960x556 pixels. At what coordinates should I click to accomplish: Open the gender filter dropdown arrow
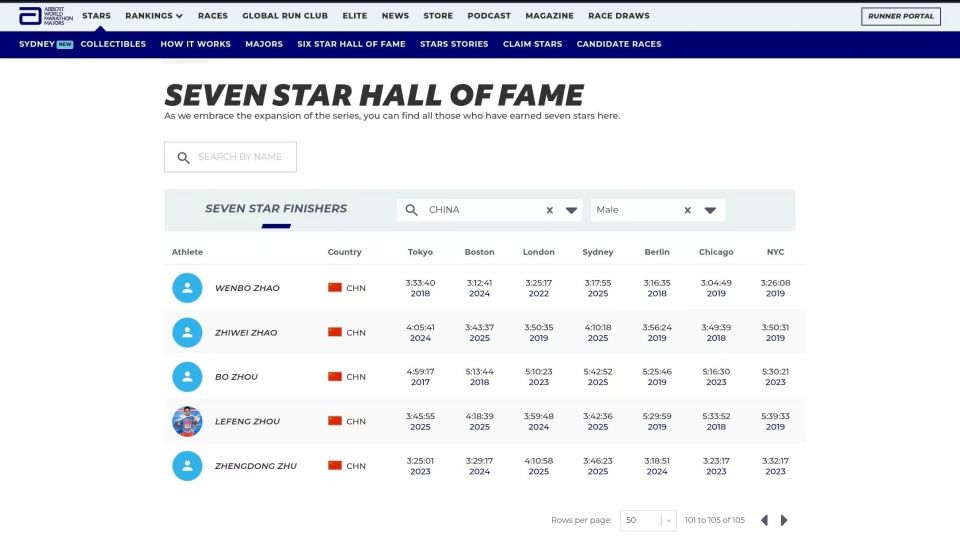point(710,210)
